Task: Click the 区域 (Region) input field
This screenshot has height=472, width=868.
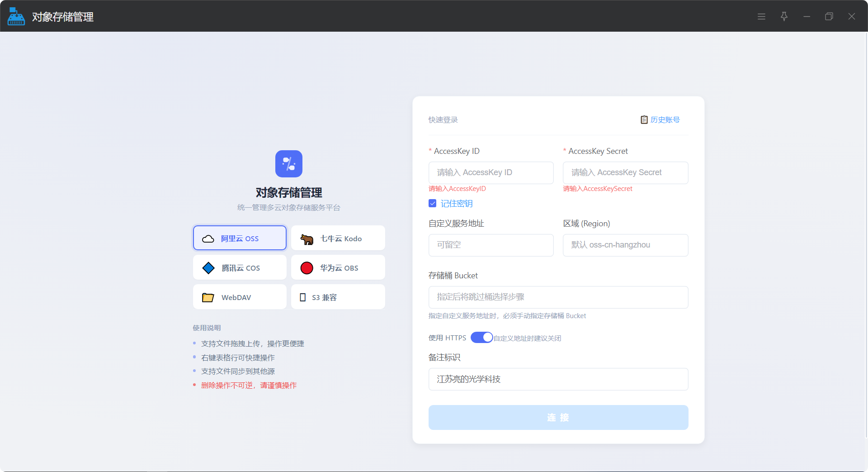Action: tap(626, 245)
